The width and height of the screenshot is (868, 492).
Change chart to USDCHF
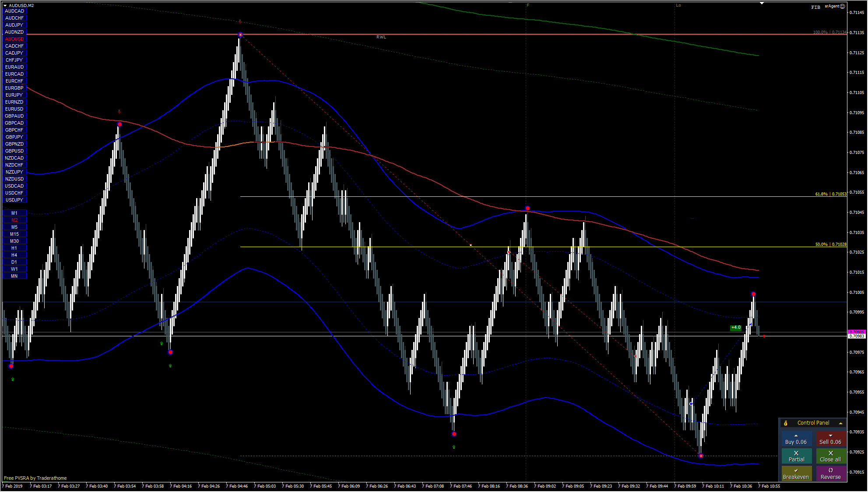pos(14,193)
